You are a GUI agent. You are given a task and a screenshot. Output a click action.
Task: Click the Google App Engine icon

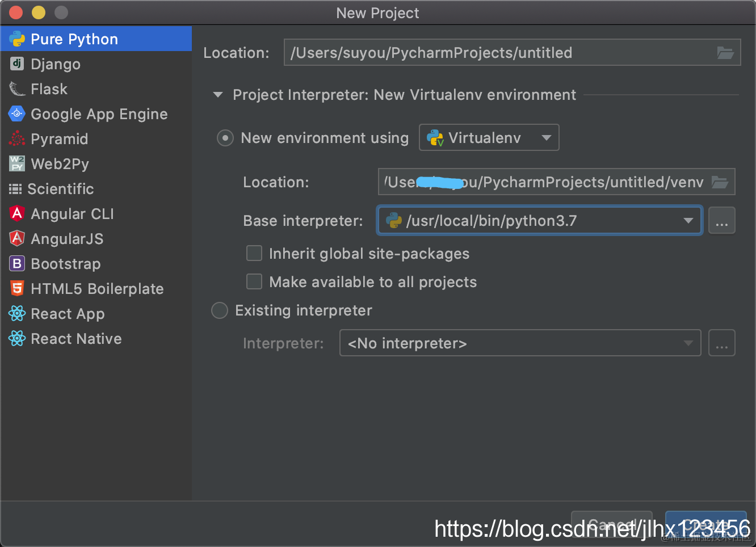[x=17, y=114]
